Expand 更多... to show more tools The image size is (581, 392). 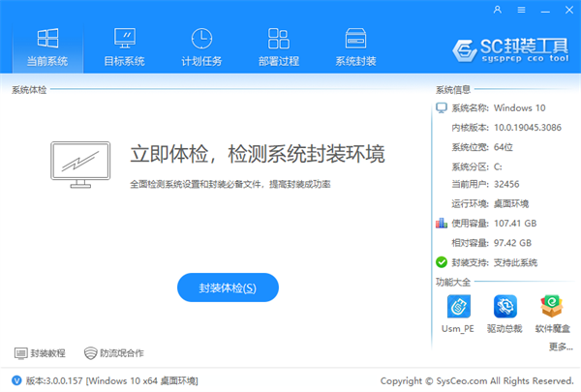click(560, 347)
